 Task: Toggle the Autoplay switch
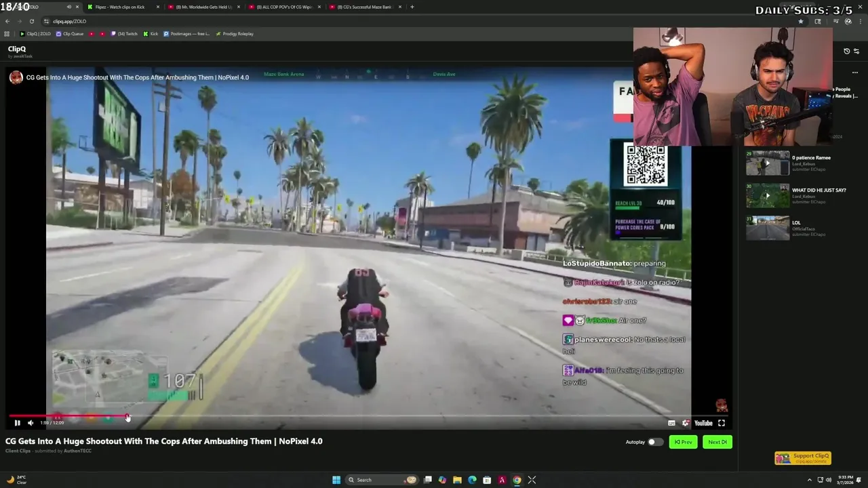[x=654, y=442]
